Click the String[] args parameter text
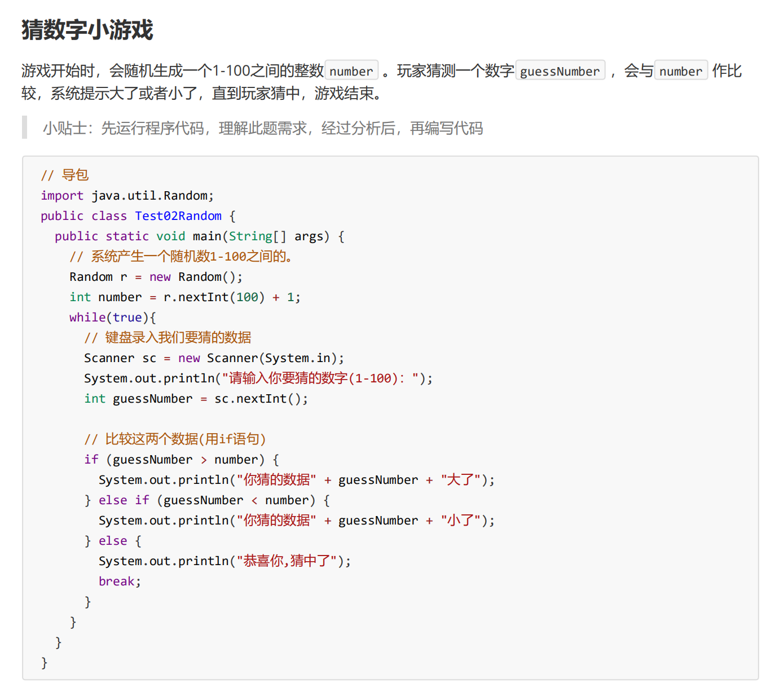Viewport: 784px width, 692px height. point(279,236)
